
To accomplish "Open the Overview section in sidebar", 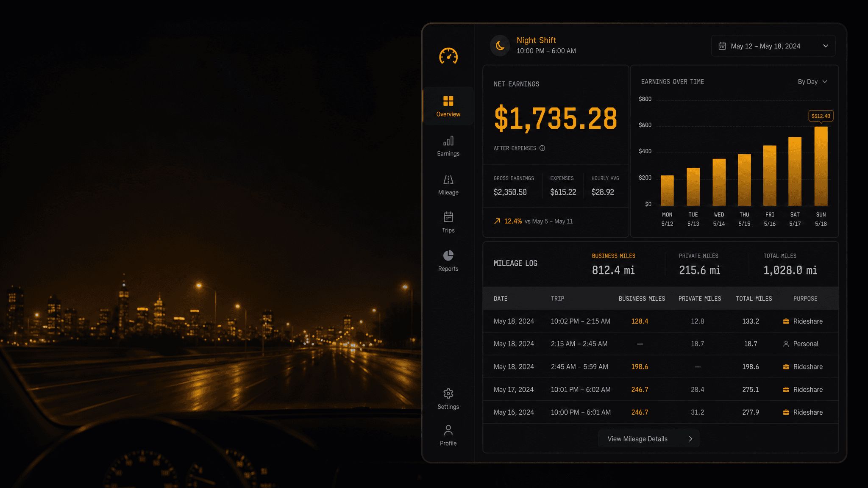I will click(448, 106).
